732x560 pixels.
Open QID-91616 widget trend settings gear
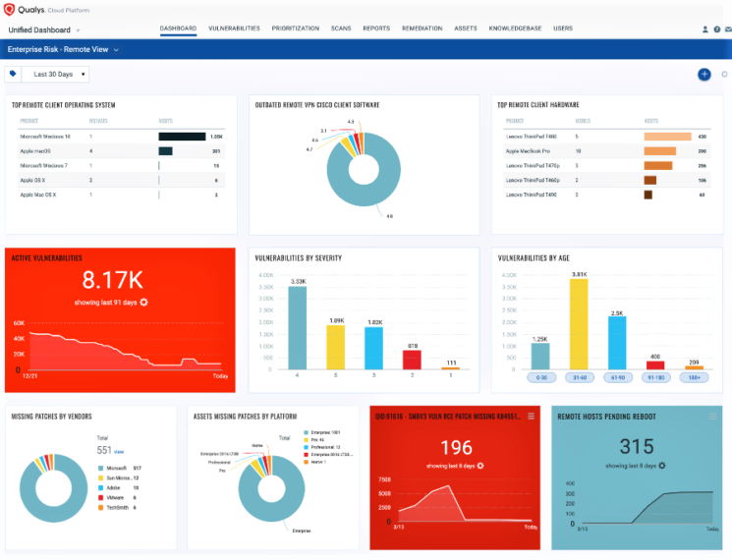(480, 466)
